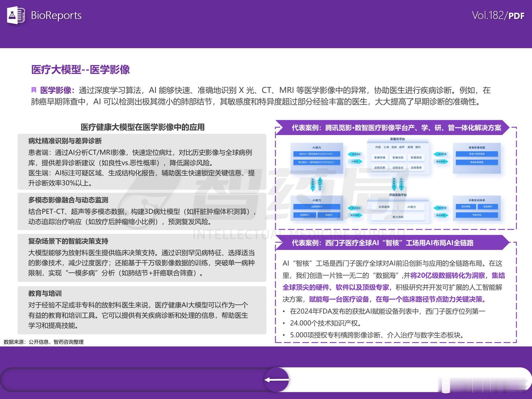Click the 影像存储 tile
Viewport: 532px width, 399px height.
[x=380, y=157]
